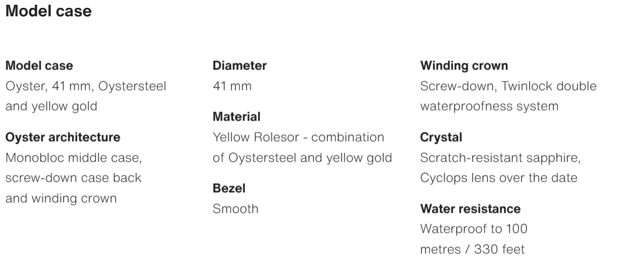The width and height of the screenshot is (644, 256).
Task: Click the 'and winding crown' description line
Action: [61, 199]
